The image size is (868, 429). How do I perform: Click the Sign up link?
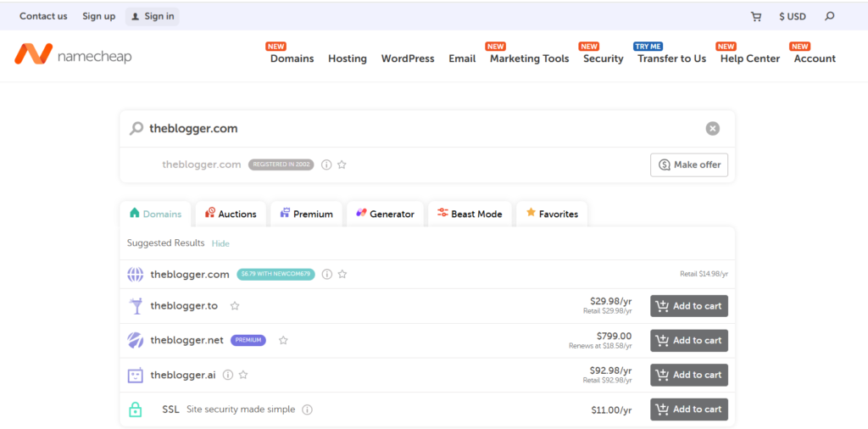click(98, 16)
